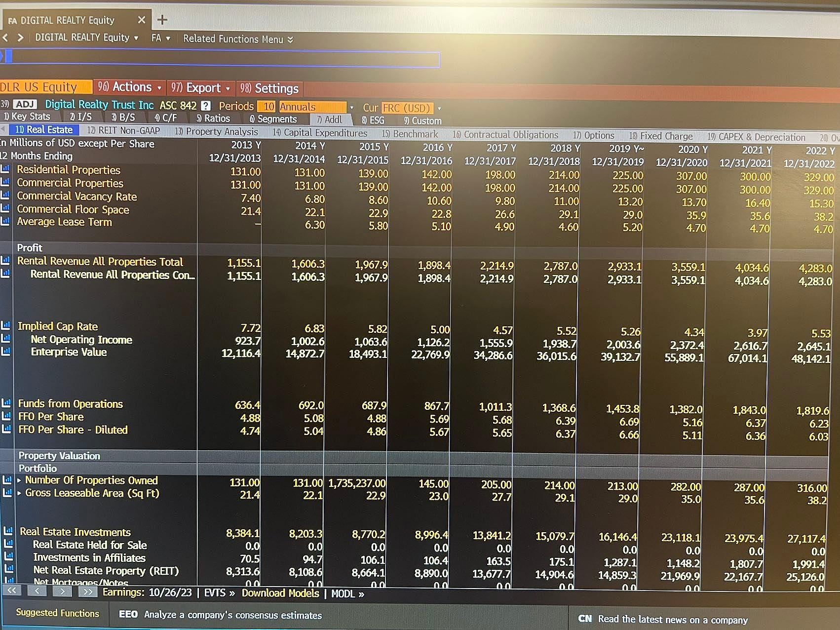
Task: Open chart icon for Average Lease Term row
Action: (5, 221)
